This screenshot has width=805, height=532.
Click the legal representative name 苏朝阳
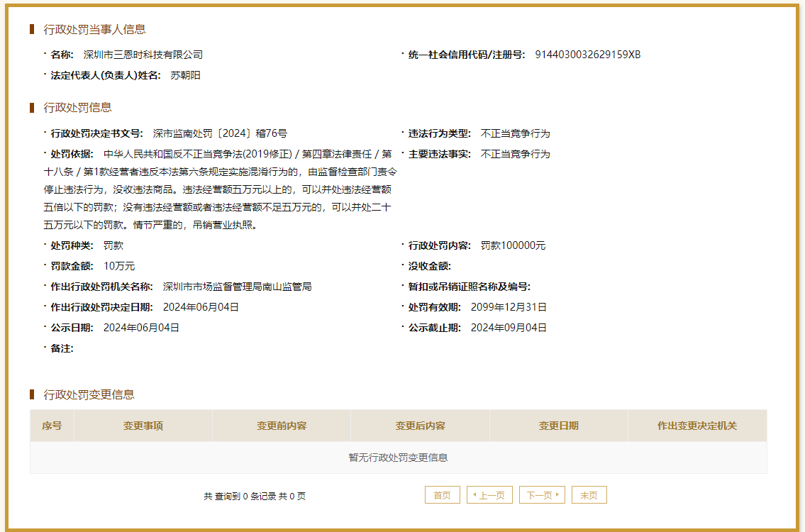(185, 75)
